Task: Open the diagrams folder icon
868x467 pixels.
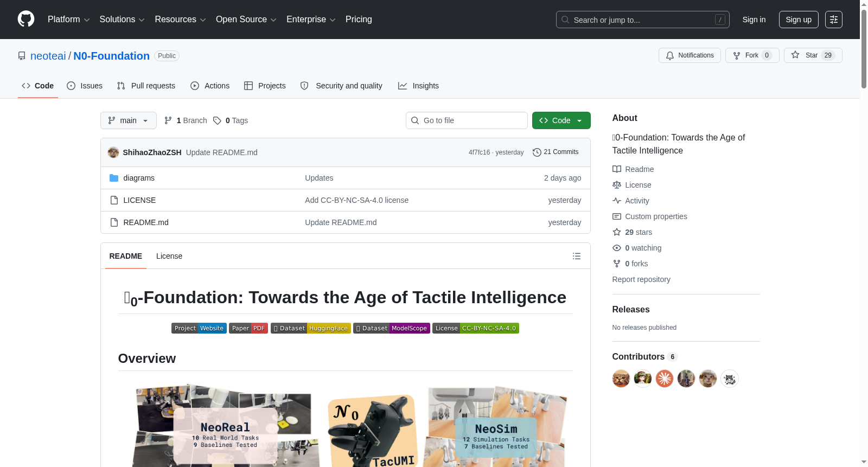Action: click(114, 178)
